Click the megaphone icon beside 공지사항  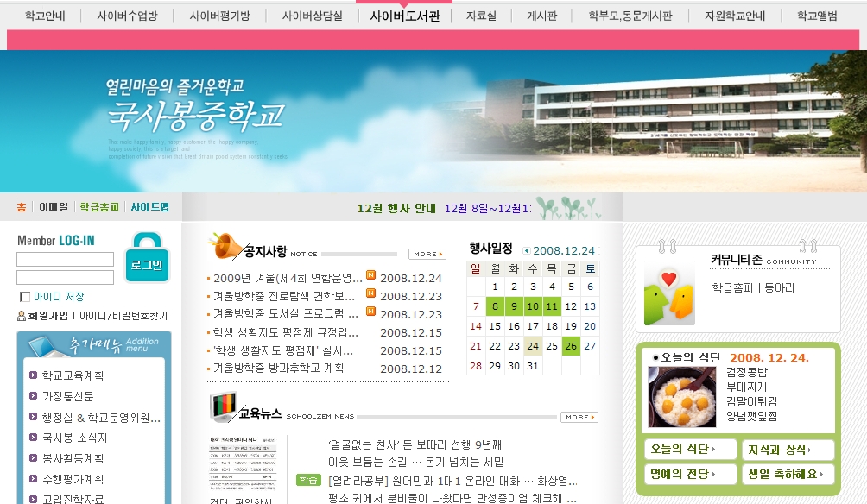(x=224, y=247)
